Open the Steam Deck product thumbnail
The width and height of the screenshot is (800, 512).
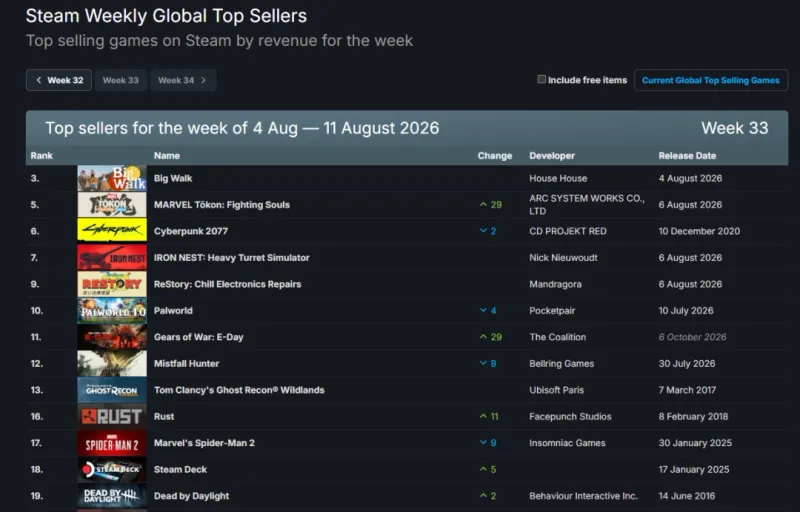(x=112, y=470)
